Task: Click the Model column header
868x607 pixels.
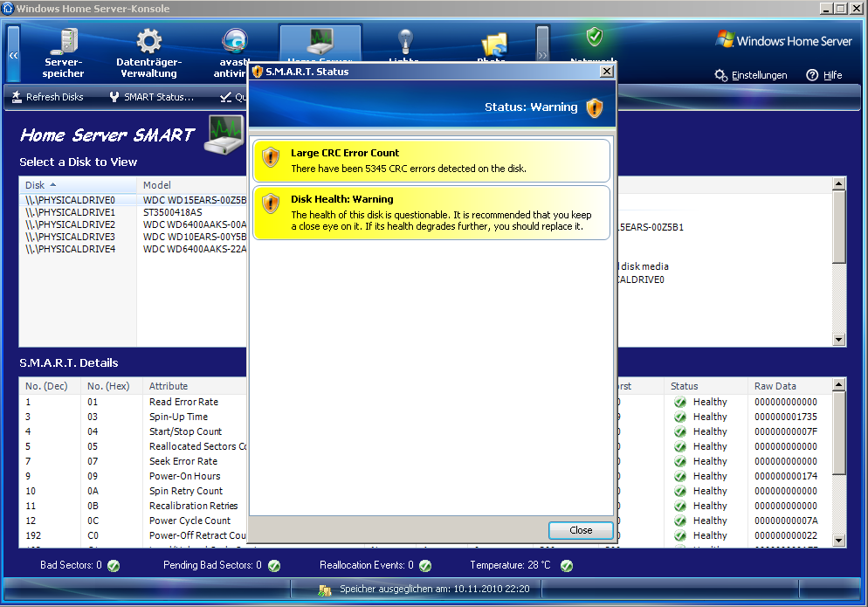Action: coord(191,185)
